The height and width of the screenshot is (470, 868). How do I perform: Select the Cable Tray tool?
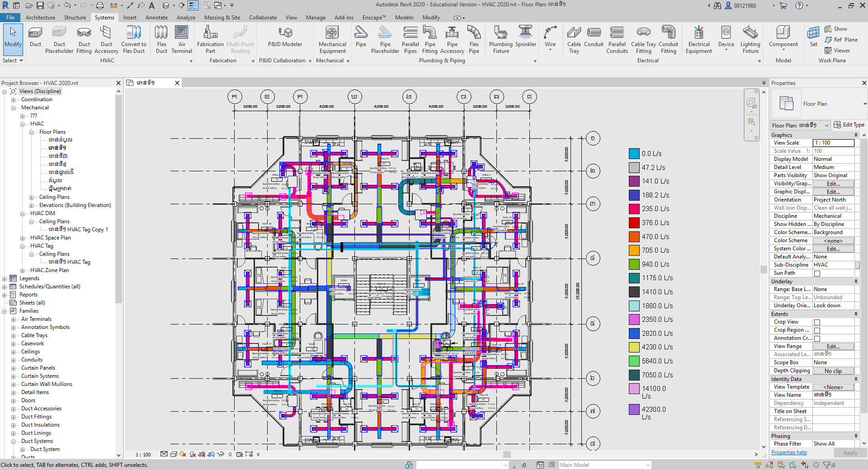(x=574, y=39)
